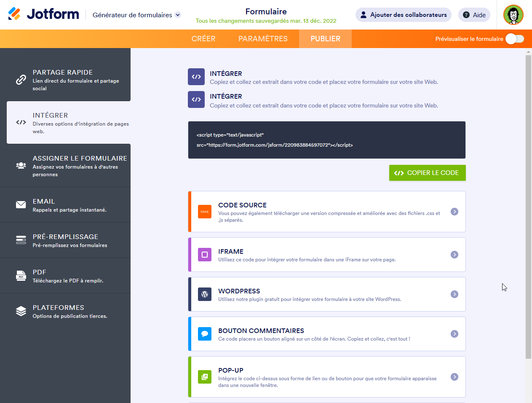Open the Plateformes sidebar section
532x403 pixels.
pos(65,311)
